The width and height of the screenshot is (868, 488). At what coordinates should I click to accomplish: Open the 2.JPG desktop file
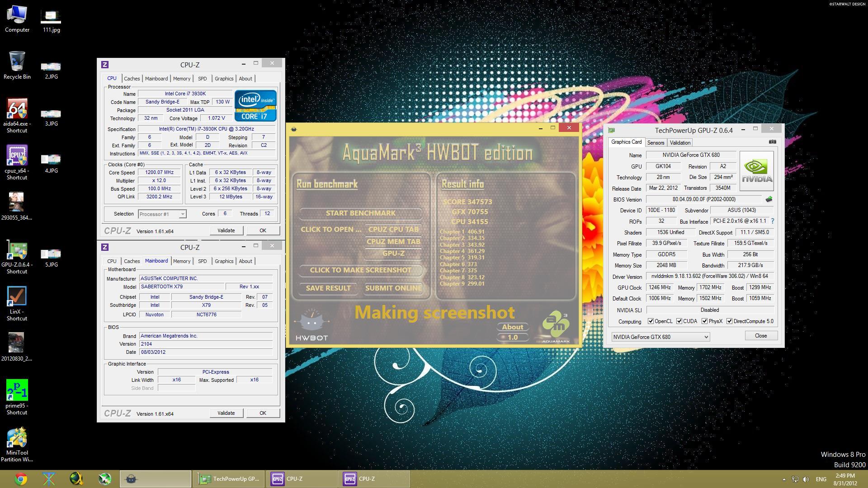51,70
